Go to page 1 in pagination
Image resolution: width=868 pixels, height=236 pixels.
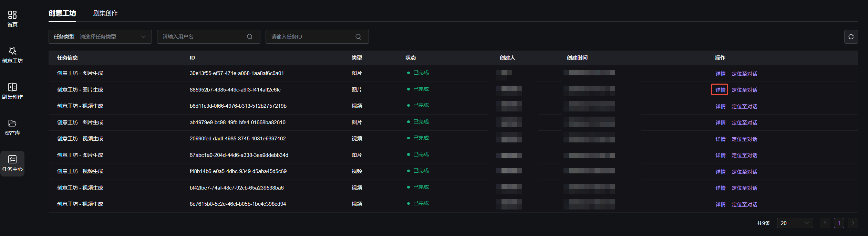click(x=839, y=223)
